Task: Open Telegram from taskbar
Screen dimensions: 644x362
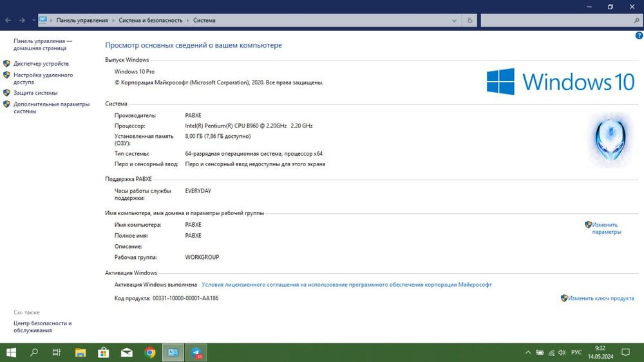Action: (196, 352)
